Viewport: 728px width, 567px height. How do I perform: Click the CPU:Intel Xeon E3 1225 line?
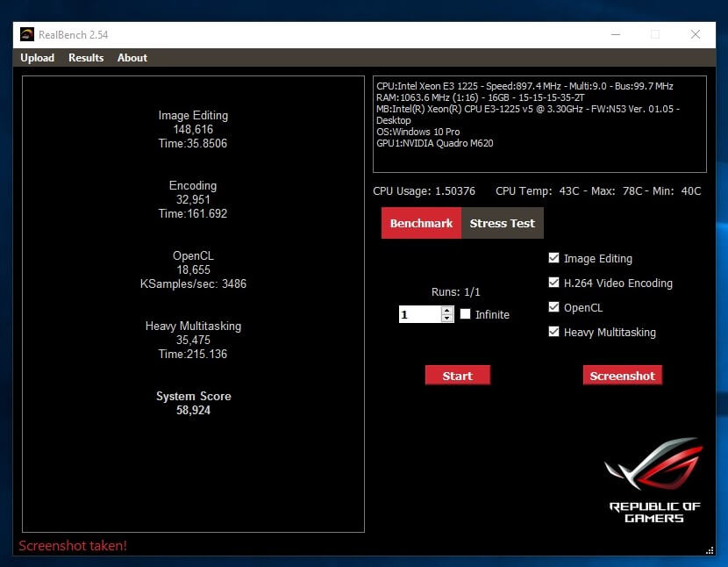[525, 86]
